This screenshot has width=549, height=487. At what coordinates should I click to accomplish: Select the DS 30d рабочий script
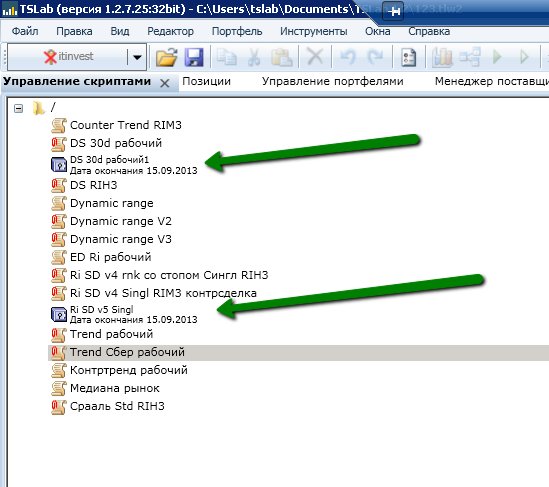(x=116, y=143)
